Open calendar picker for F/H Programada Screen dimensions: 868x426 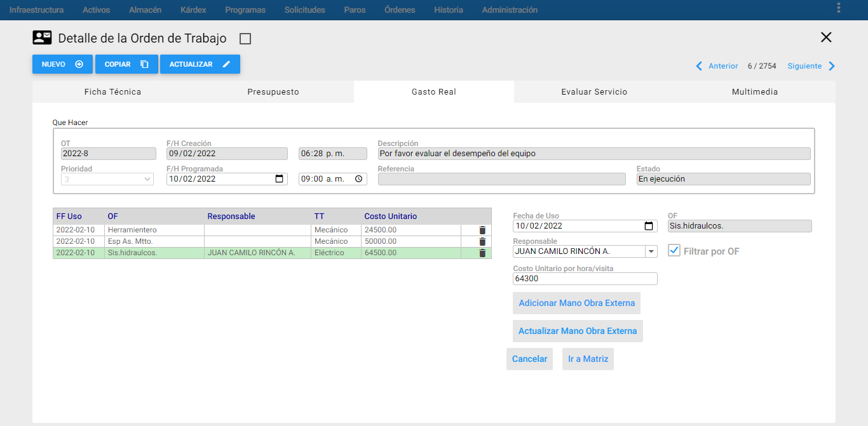coord(280,179)
